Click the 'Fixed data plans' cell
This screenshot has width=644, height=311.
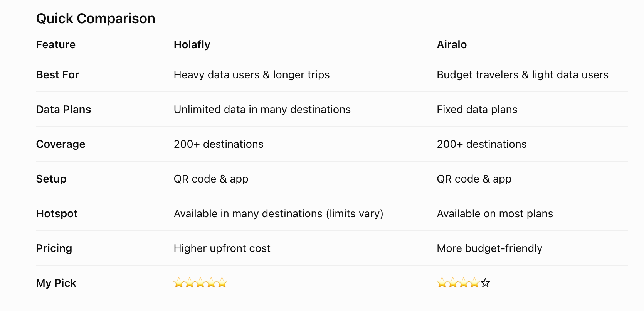(477, 110)
